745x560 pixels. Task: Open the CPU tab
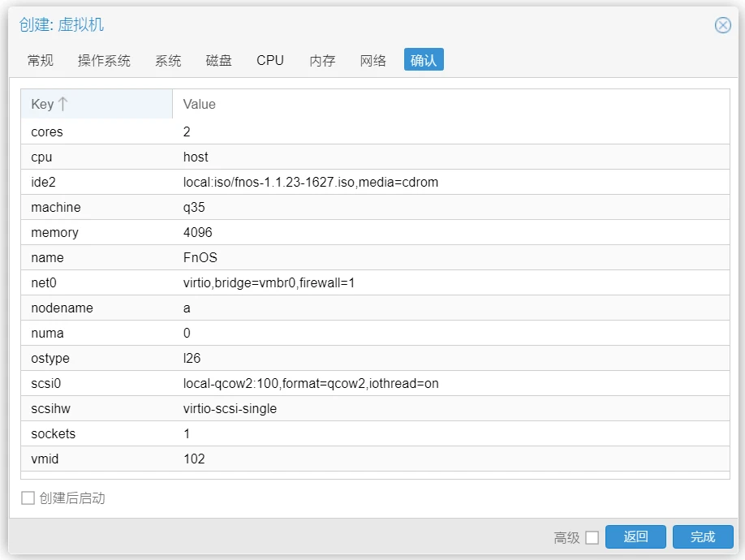tap(270, 61)
